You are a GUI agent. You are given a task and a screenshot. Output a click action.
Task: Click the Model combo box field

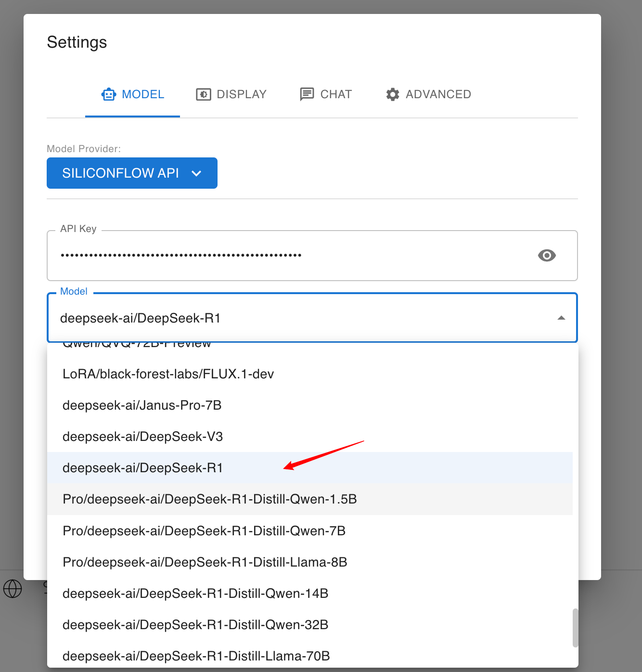point(312,318)
